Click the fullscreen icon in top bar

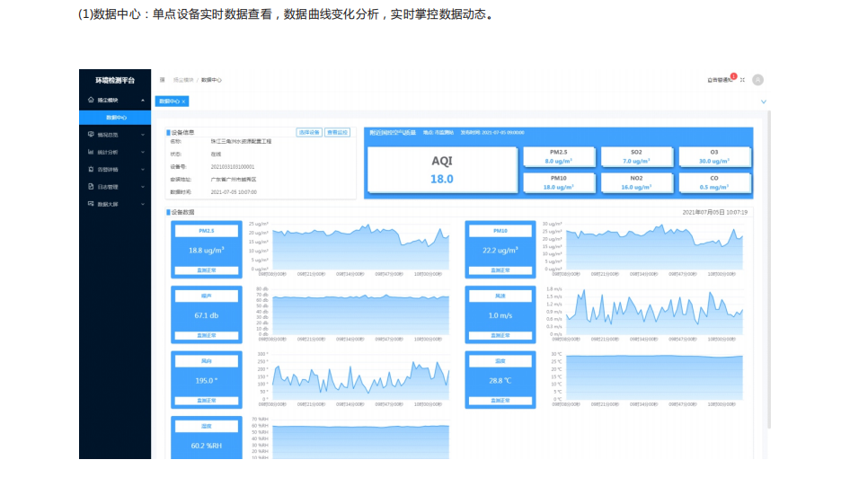pos(743,80)
